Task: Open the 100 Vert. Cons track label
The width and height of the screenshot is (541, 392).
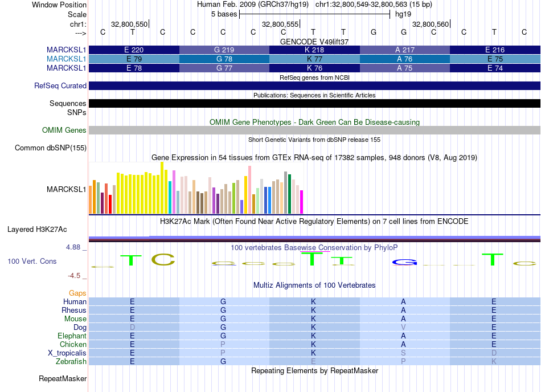Action: click(x=32, y=261)
